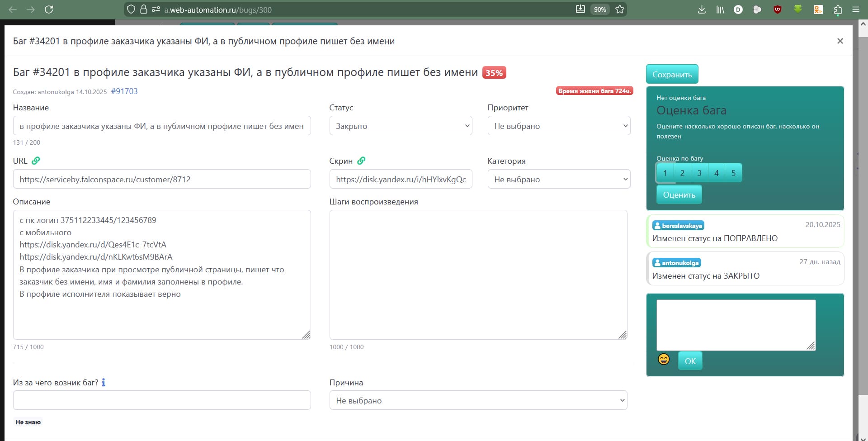Image resolution: width=868 pixels, height=441 pixels.
Task: Select rating 5 for bug score
Action: (733, 173)
